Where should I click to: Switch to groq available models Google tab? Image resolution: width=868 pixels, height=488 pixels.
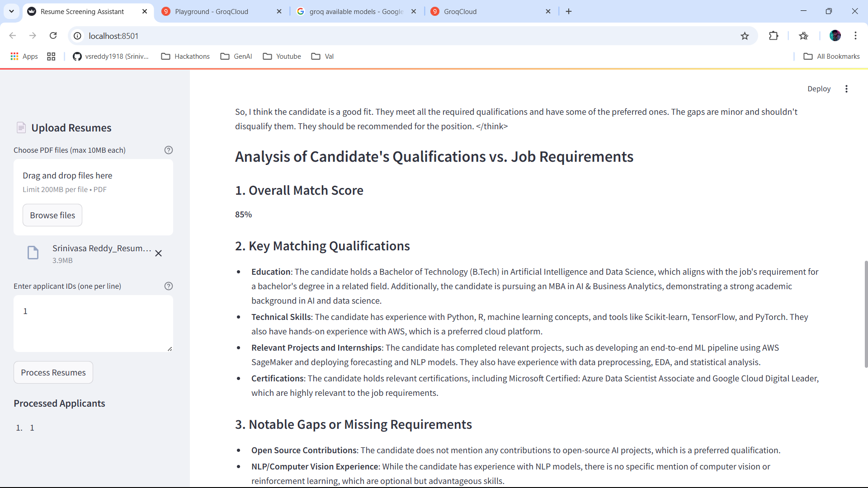(x=356, y=12)
